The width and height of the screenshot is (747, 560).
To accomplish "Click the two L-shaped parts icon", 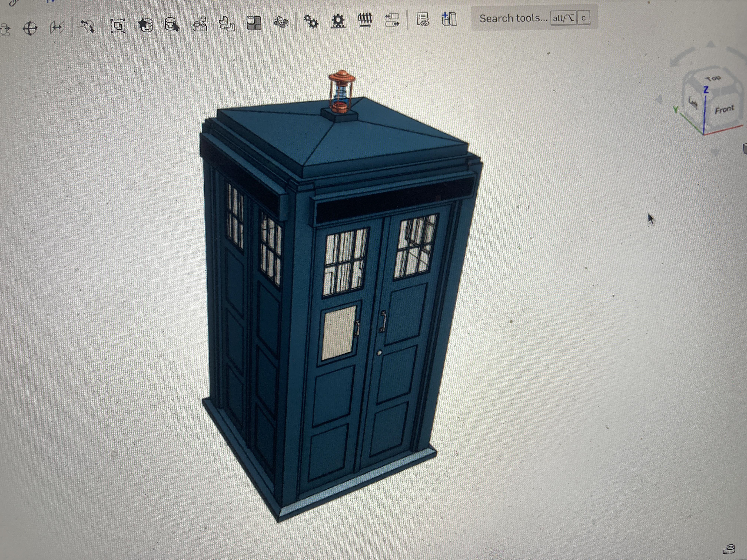I will point(227,24).
